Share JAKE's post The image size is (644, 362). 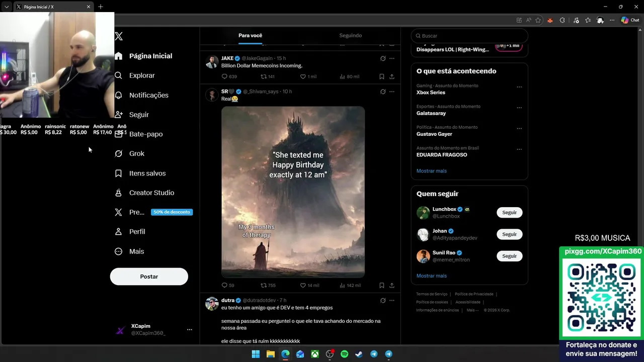pos(392,76)
